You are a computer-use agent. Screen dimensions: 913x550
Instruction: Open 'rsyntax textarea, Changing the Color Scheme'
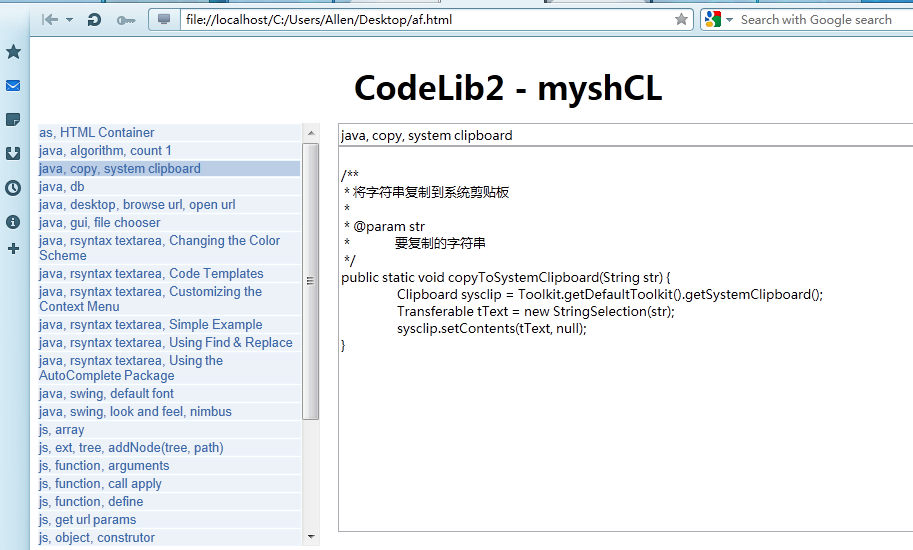click(x=169, y=248)
